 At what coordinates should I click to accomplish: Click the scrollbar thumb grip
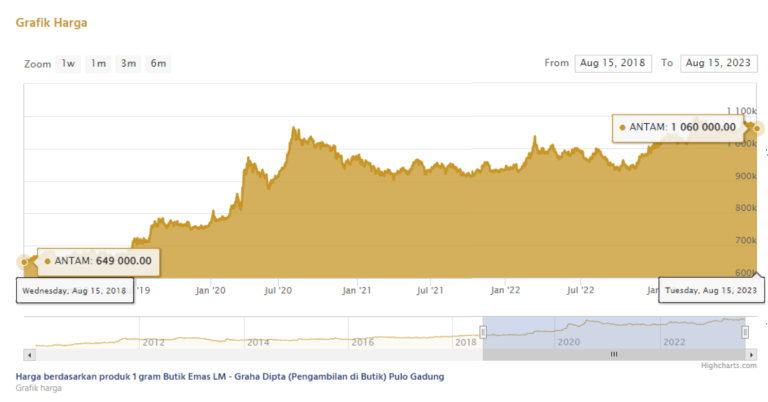coord(614,354)
